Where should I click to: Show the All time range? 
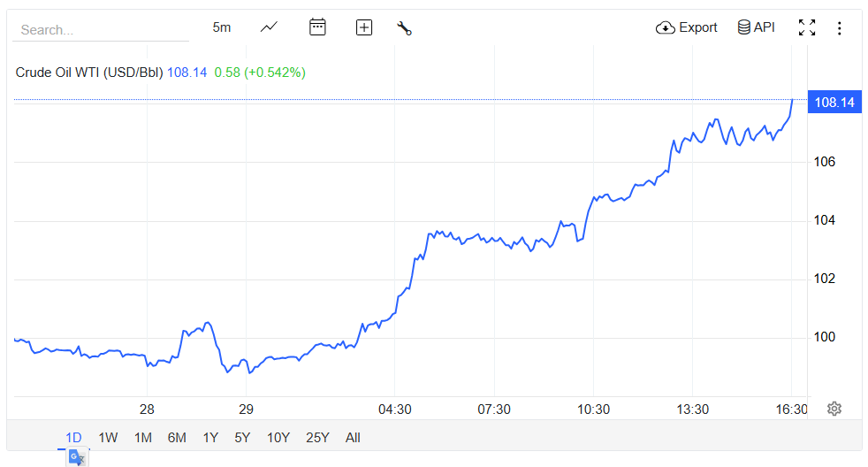pyautogui.click(x=353, y=438)
